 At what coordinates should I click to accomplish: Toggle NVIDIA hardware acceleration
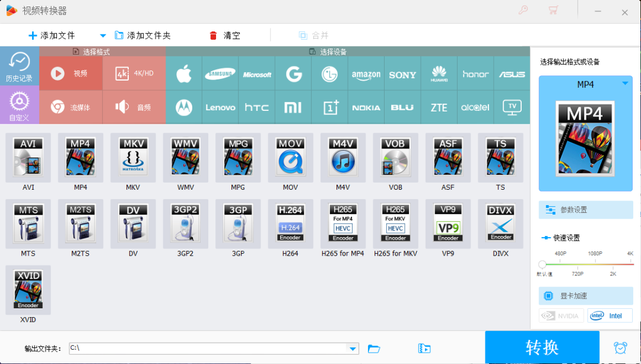point(561,315)
